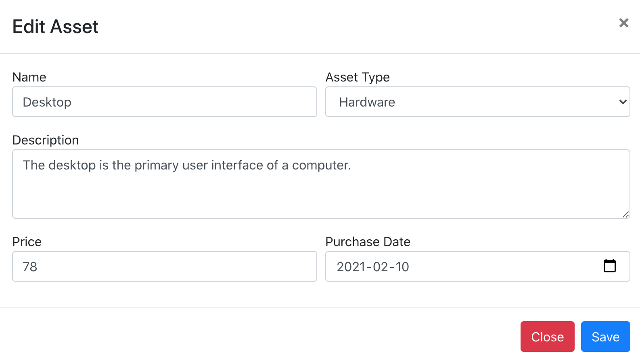Open the calendar picker for Purchase Date
The image size is (640, 364).
[x=609, y=266]
